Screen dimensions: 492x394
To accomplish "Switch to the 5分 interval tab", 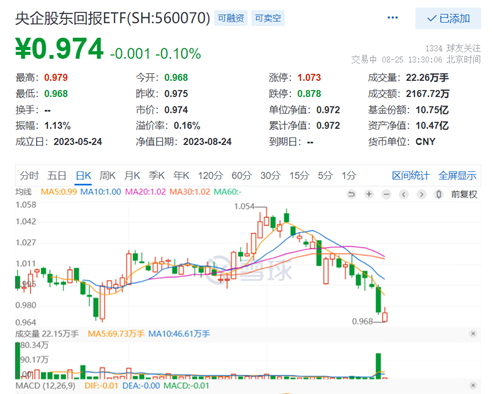I will coord(325,175).
